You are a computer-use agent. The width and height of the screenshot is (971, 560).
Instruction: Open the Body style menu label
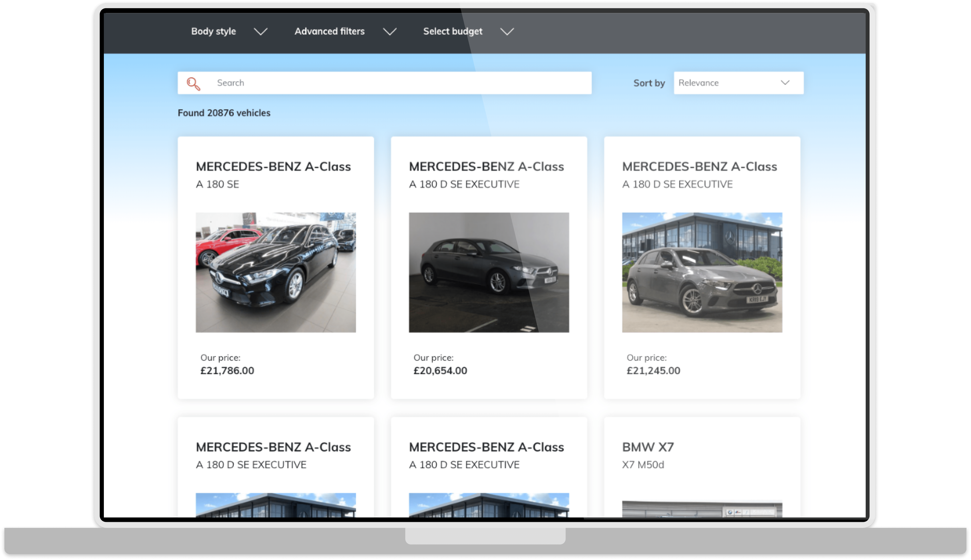pos(214,31)
